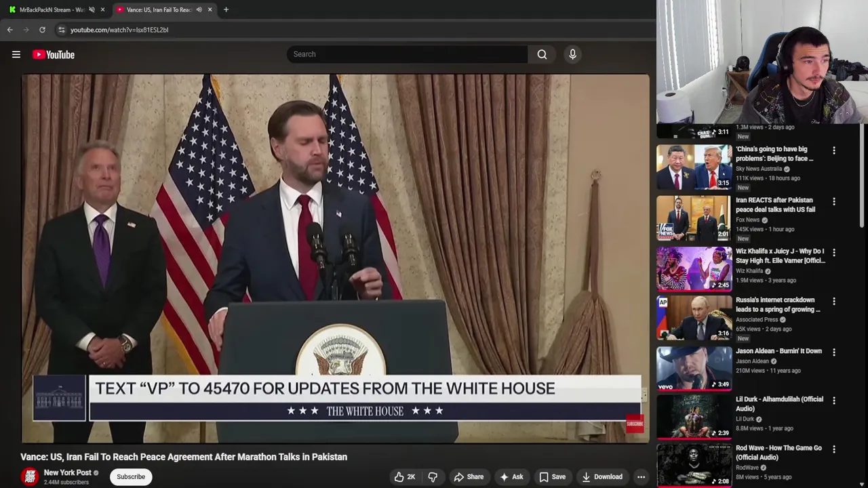Click the red subscribe watermark in video
The image size is (868, 488).
(x=634, y=424)
